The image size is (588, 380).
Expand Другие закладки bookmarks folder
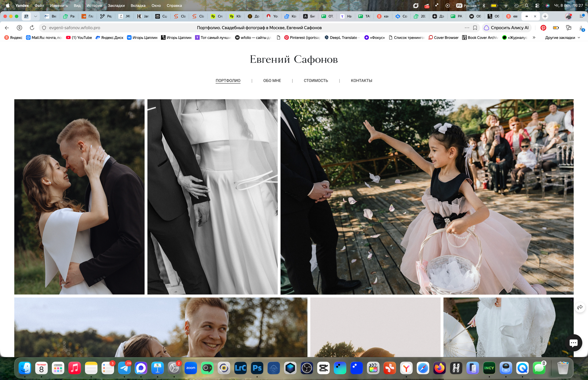point(562,37)
